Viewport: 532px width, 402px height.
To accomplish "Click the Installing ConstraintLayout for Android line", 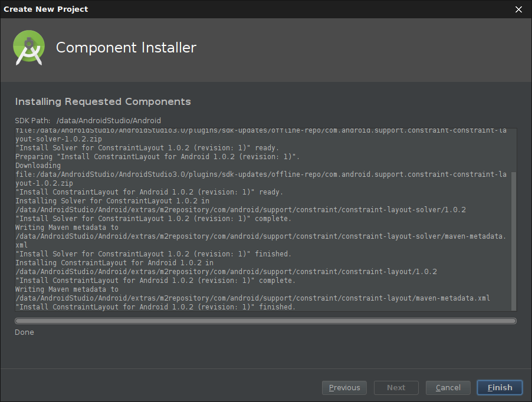I will click(114, 263).
